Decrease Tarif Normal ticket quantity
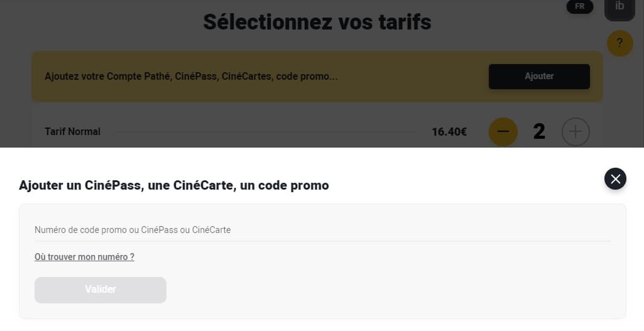Screen dimensions: 644x331 coord(503,132)
